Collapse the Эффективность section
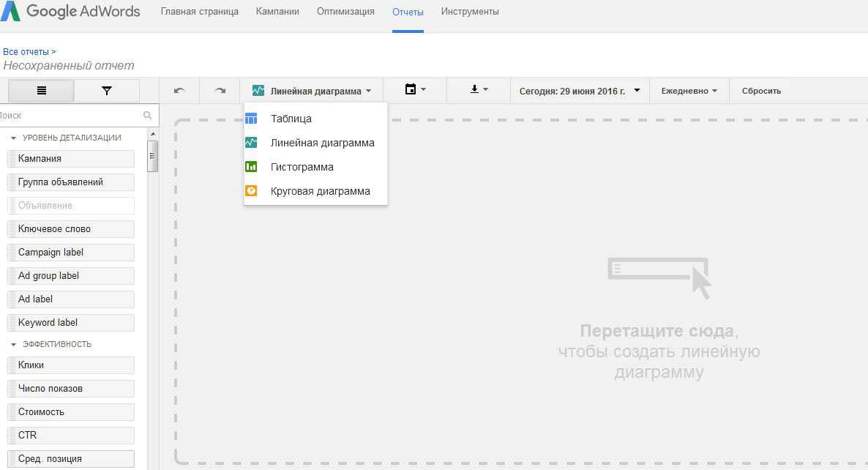 pos(14,344)
